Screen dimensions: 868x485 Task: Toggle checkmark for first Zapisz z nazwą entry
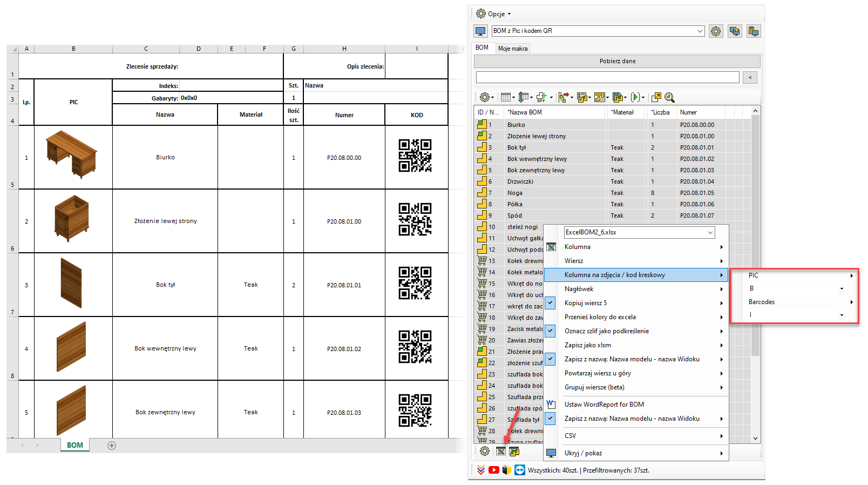[551, 359]
